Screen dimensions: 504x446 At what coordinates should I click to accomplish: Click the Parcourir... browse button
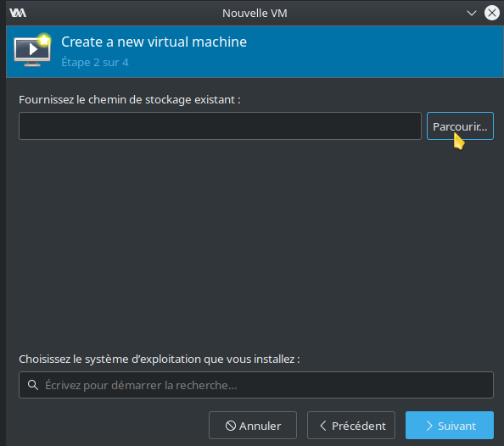[460, 126]
